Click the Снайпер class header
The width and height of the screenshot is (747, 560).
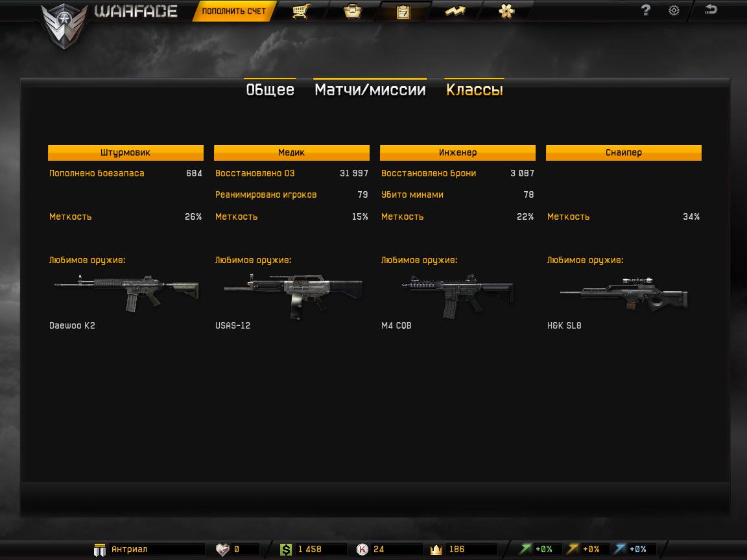click(624, 153)
